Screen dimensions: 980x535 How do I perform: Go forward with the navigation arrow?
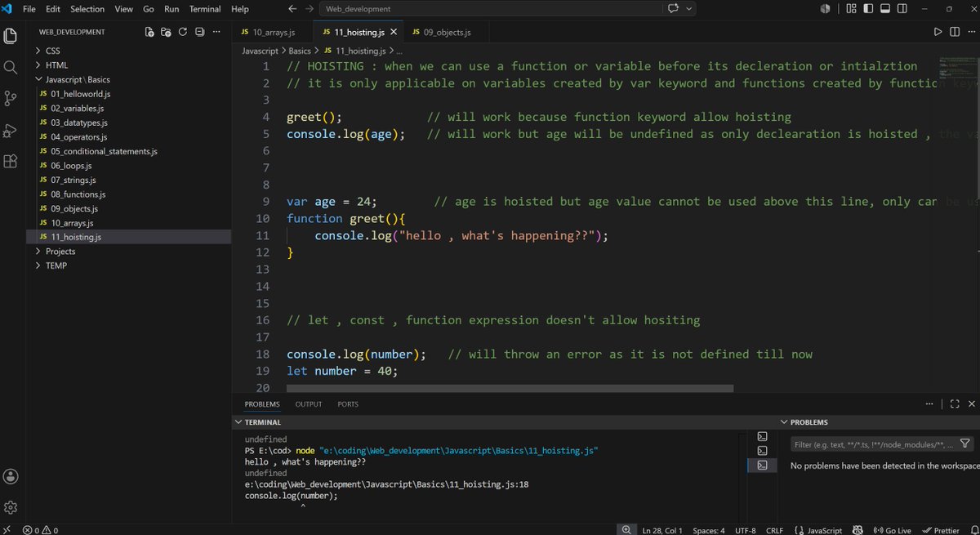(309, 9)
